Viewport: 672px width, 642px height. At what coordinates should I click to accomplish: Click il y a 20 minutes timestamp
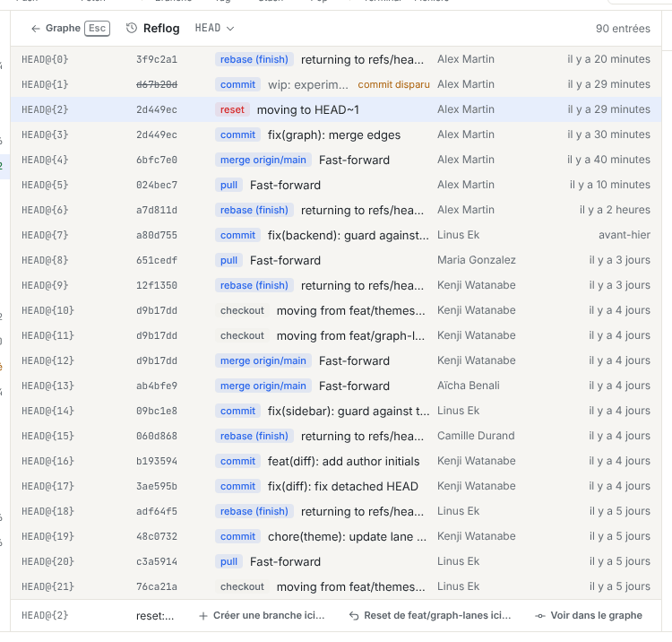point(608,59)
